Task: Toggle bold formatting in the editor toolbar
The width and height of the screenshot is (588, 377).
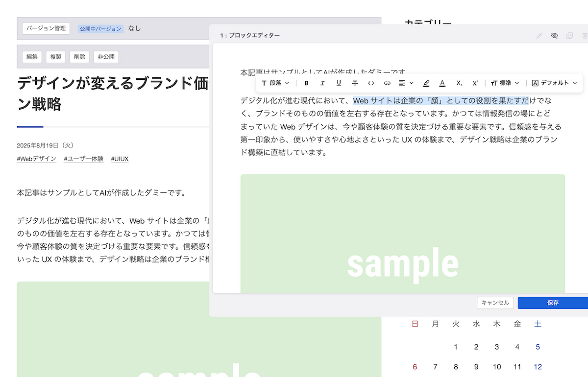Action: 307,83
